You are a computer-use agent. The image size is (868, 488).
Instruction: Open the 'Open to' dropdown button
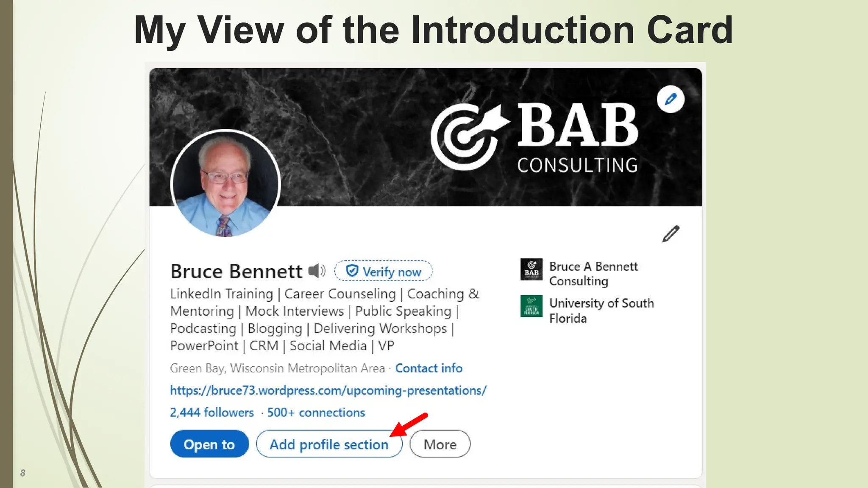tap(209, 444)
